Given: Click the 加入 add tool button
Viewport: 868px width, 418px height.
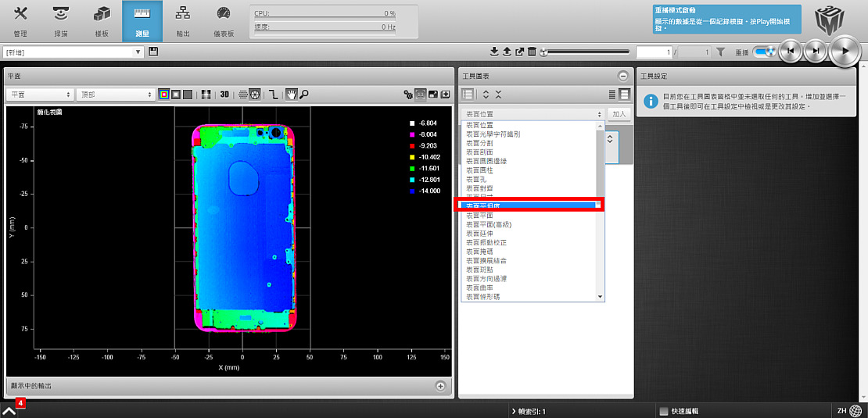Looking at the screenshot, I should point(619,114).
